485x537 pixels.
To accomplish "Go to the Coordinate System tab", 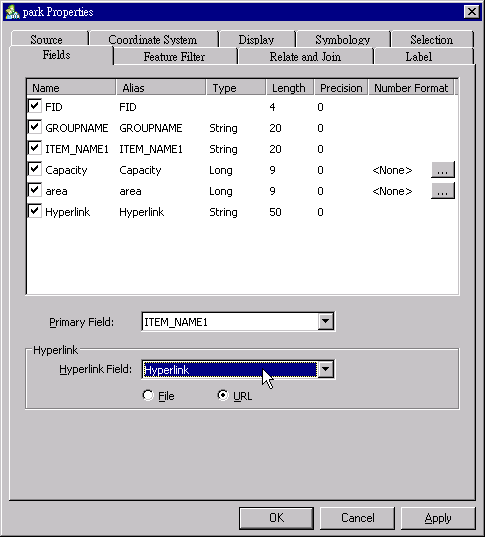I will [153, 39].
